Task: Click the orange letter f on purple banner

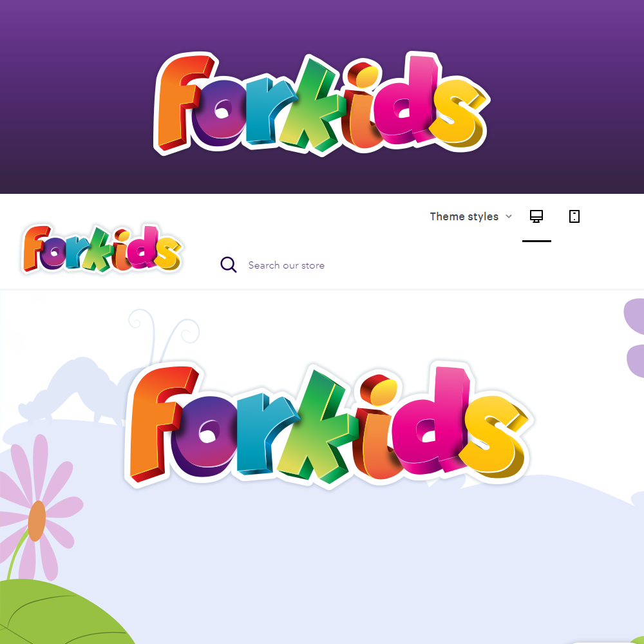Action: click(x=183, y=102)
